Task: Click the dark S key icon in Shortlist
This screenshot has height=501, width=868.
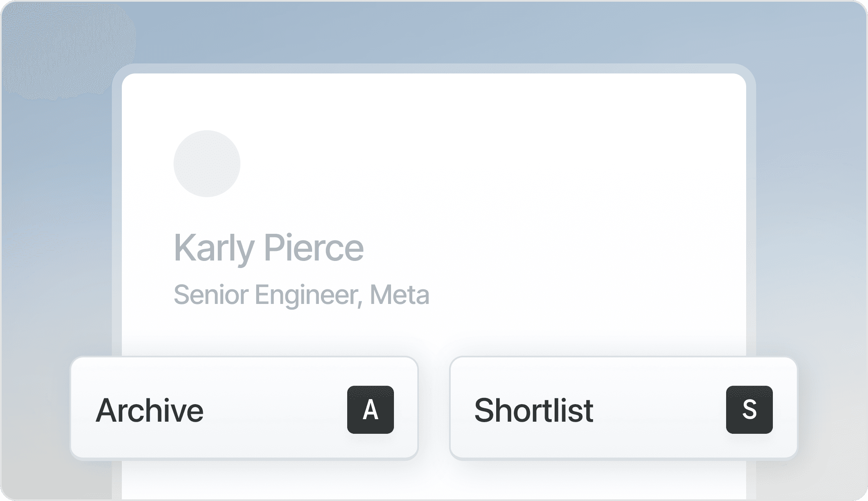Action: coord(749,410)
